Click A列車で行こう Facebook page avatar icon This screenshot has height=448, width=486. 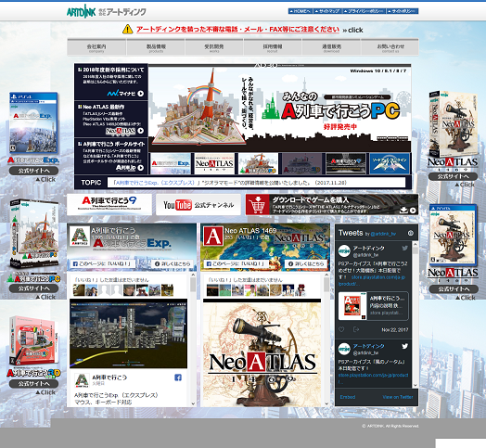[x=80, y=237]
